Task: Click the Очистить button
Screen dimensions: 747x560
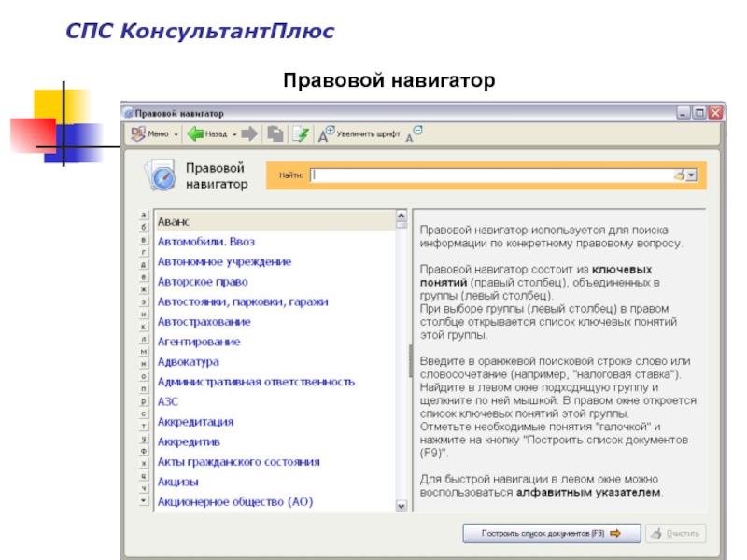Action: click(x=675, y=533)
